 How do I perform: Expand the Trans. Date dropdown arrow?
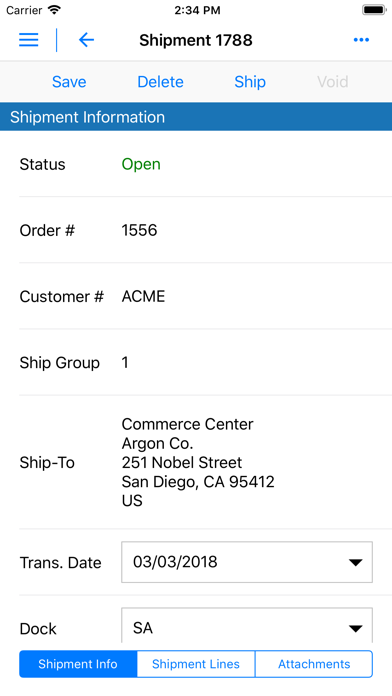click(x=355, y=562)
